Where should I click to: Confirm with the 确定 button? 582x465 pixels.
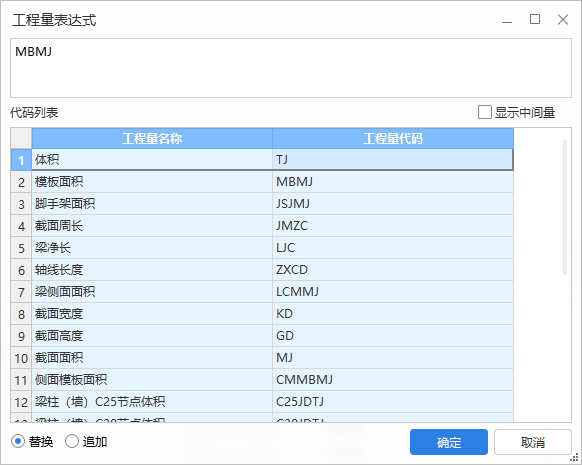(x=449, y=442)
